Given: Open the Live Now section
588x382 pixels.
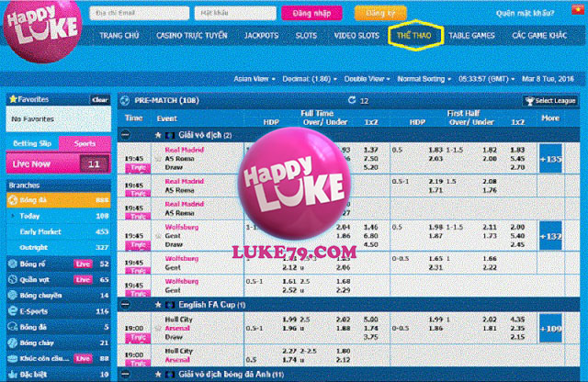Looking at the screenshot, I should (x=59, y=163).
